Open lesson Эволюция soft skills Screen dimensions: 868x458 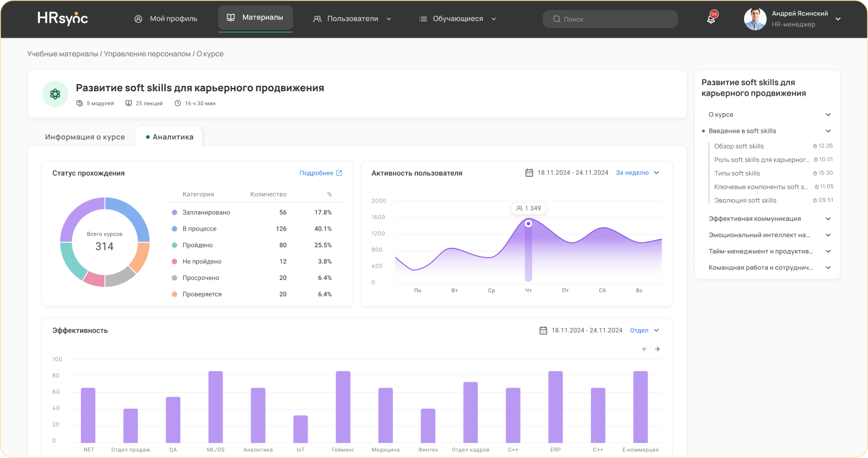(745, 201)
